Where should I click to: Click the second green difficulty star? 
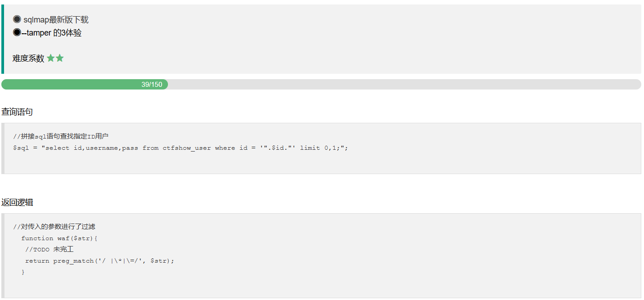click(60, 58)
